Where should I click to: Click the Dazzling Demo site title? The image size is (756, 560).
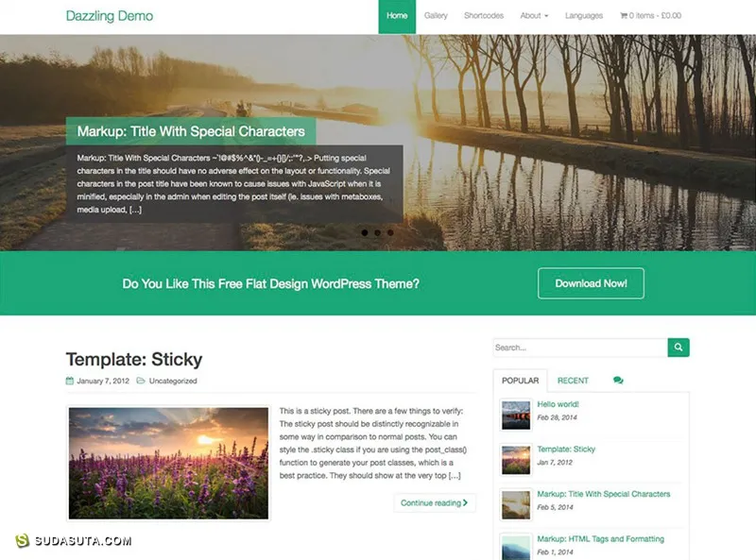click(x=110, y=16)
